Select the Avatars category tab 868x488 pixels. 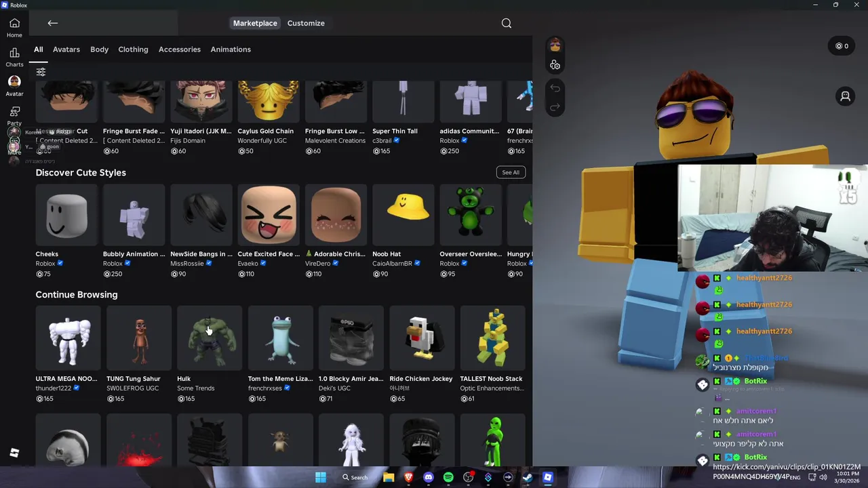[66, 49]
